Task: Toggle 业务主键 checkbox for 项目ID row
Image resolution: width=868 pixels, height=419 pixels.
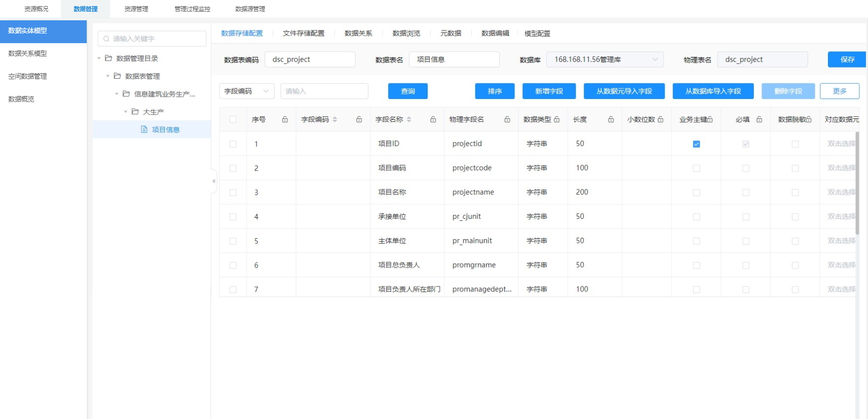Action: click(x=696, y=144)
